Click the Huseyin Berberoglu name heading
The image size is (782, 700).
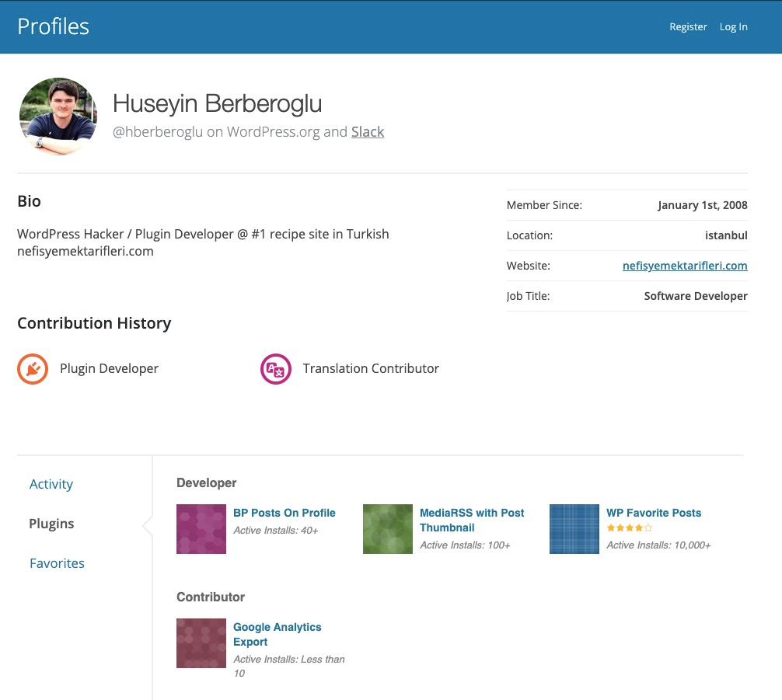[x=218, y=103]
